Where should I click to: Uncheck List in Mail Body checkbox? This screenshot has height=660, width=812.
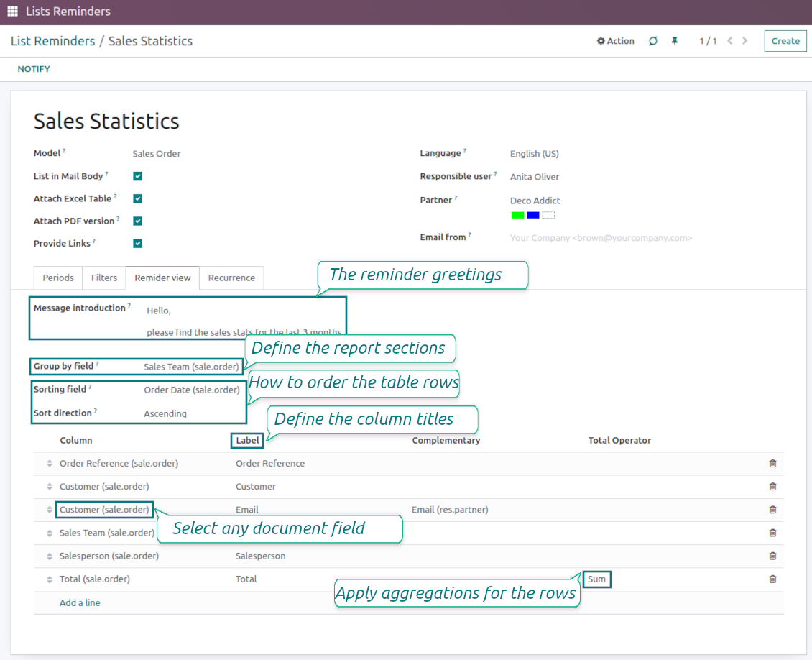pyautogui.click(x=137, y=176)
